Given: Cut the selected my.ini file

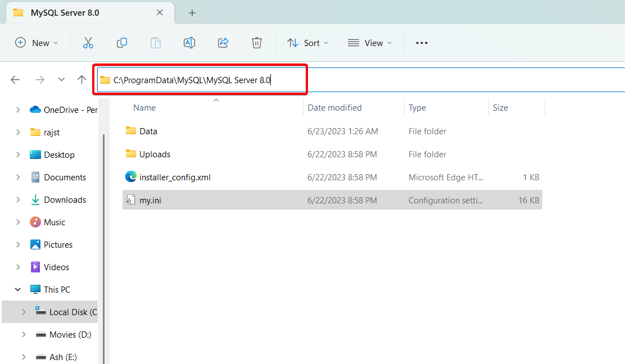Looking at the screenshot, I should click(x=88, y=42).
